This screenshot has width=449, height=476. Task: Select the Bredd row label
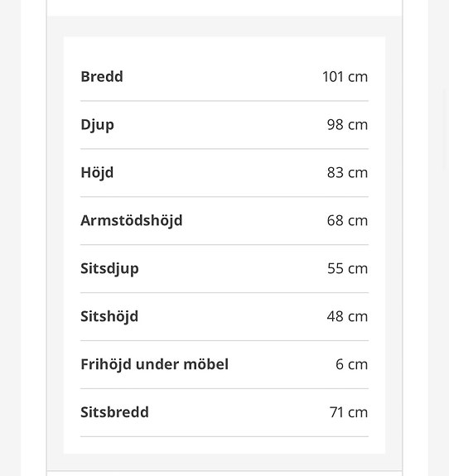[x=102, y=76]
